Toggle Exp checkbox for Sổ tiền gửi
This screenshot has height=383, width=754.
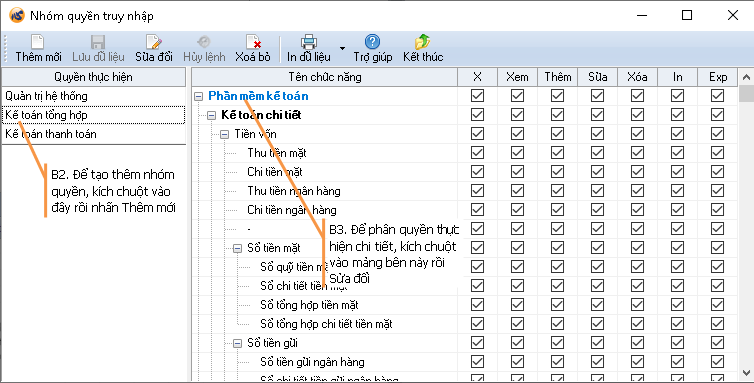(717, 343)
